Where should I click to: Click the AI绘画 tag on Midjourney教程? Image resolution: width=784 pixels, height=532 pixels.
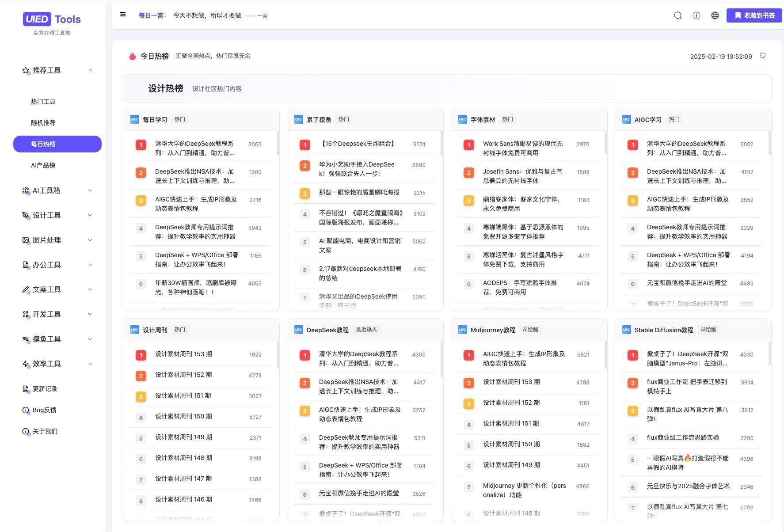(530, 330)
